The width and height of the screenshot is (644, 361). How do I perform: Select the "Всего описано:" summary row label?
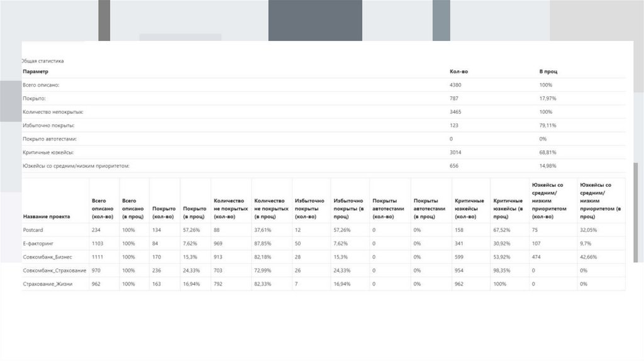tap(42, 85)
